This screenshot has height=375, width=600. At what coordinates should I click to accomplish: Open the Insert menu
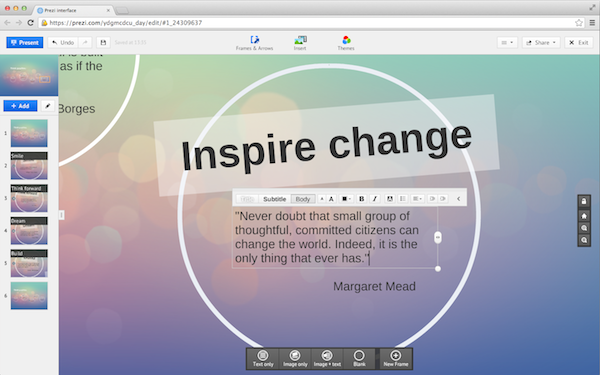click(x=300, y=43)
